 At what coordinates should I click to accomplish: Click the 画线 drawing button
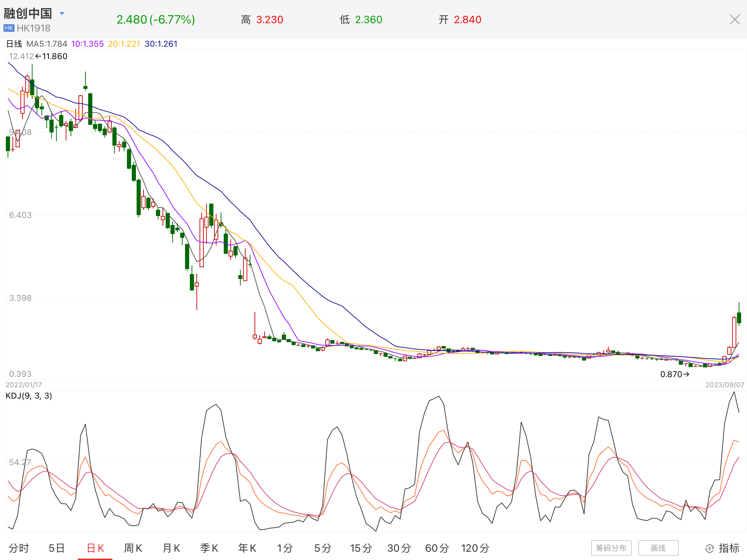(x=658, y=548)
